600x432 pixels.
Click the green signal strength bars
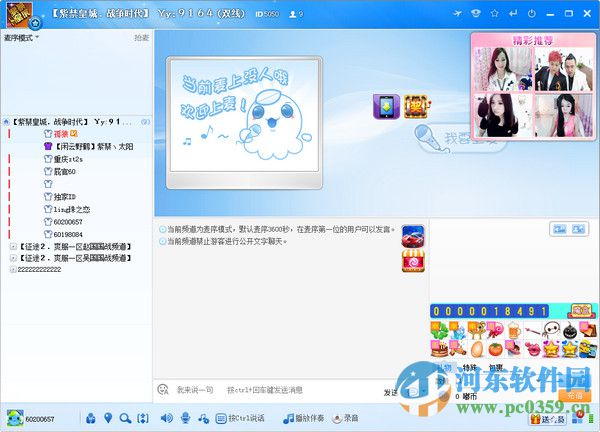(x=592, y=418)
